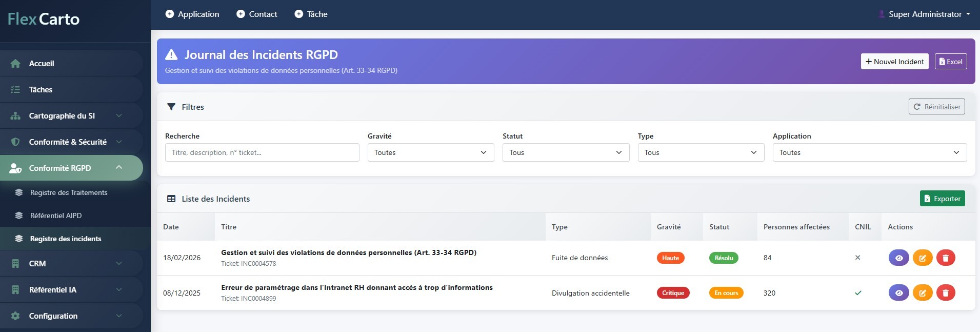The width and height of the screenshot is (980, 332).
Task: Open Registre des Traitements page
Action: (x=75, y=193)
